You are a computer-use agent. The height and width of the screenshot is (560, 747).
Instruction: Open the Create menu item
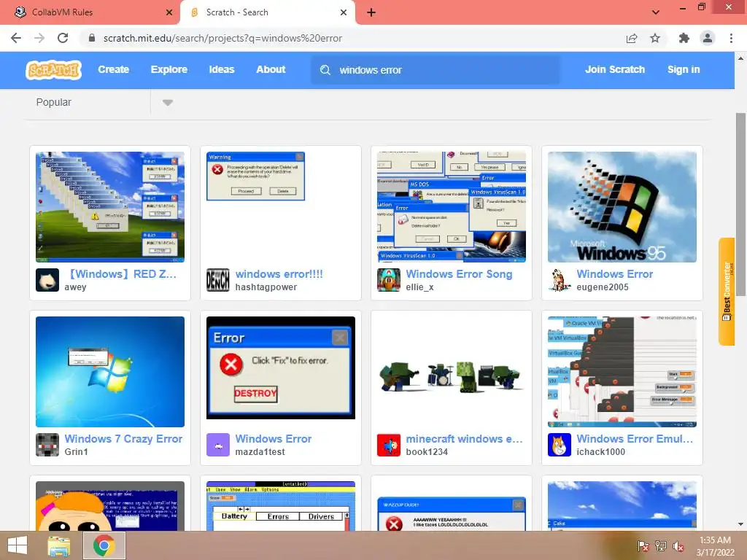(x=113, y=69)
